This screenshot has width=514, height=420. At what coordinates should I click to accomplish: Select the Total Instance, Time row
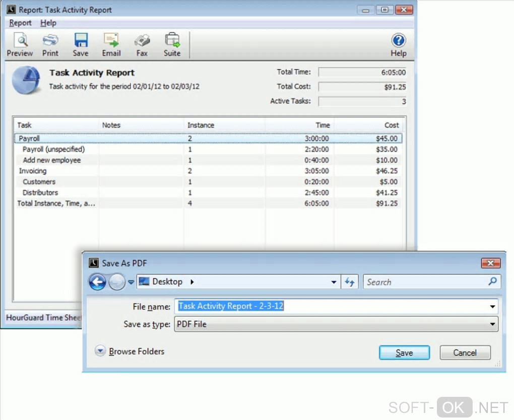coord(208,203)
